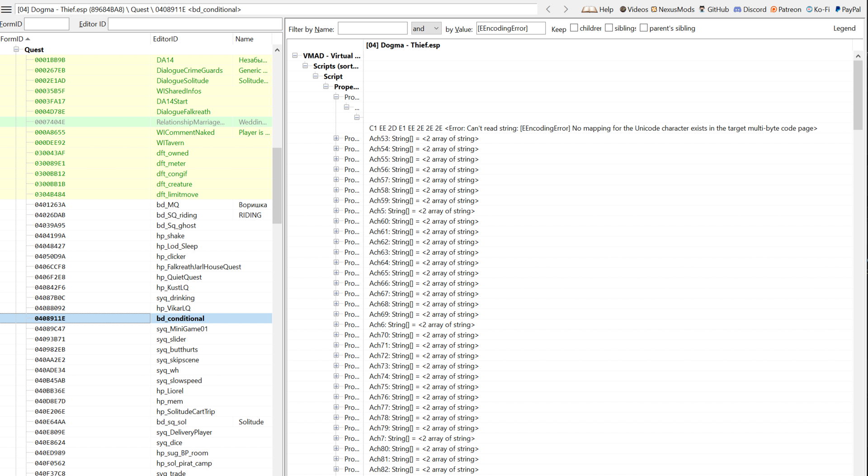Screen dimensions: 868x476
Task: Open the Legend button
Action: pyautogui.click(x=844, y=28)
